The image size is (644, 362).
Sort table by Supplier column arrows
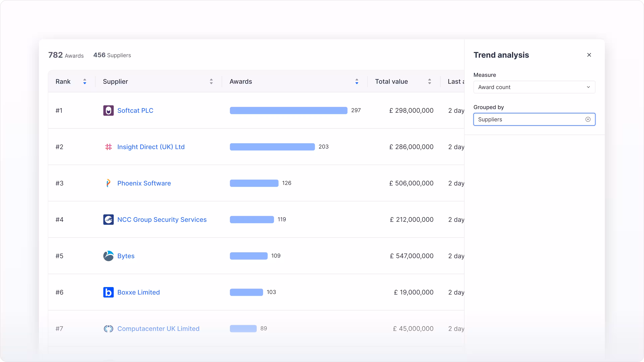(211, 81)
